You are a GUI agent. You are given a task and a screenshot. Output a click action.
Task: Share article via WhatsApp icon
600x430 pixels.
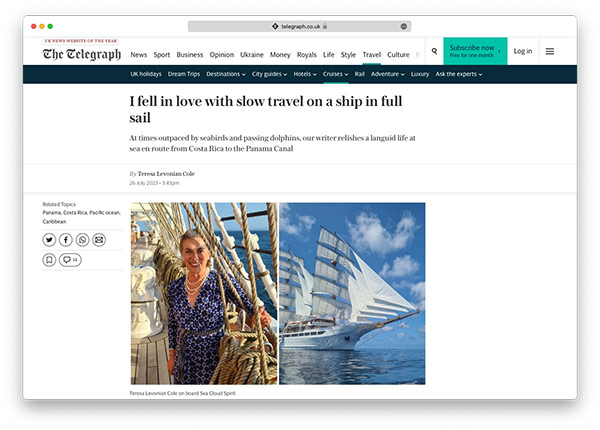pos(82,240)
